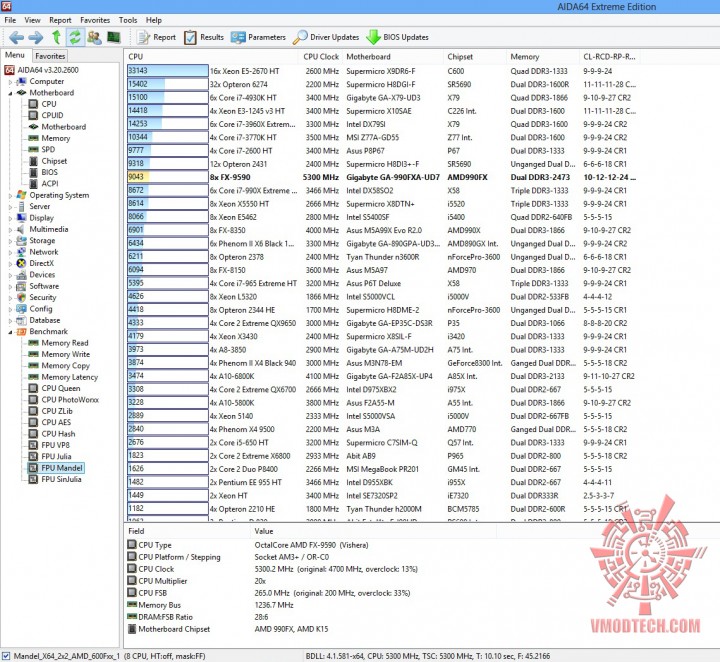Viewport: 720px width, 662px height.
Task: Select SPD in the tree
Action: coord(48,149)
